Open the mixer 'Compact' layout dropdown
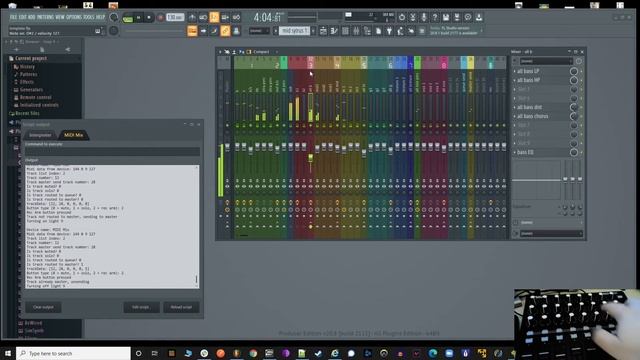This screenshot has height=360, width=640. click(264, 52)
